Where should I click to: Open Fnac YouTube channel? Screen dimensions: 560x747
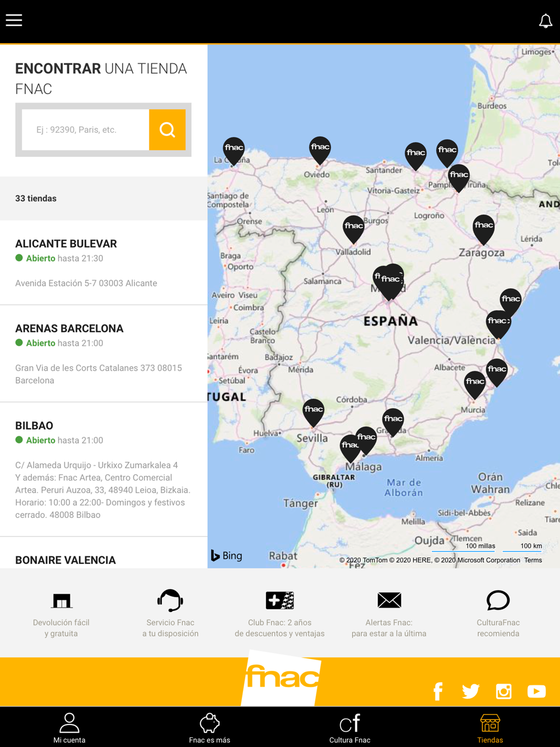536,692
